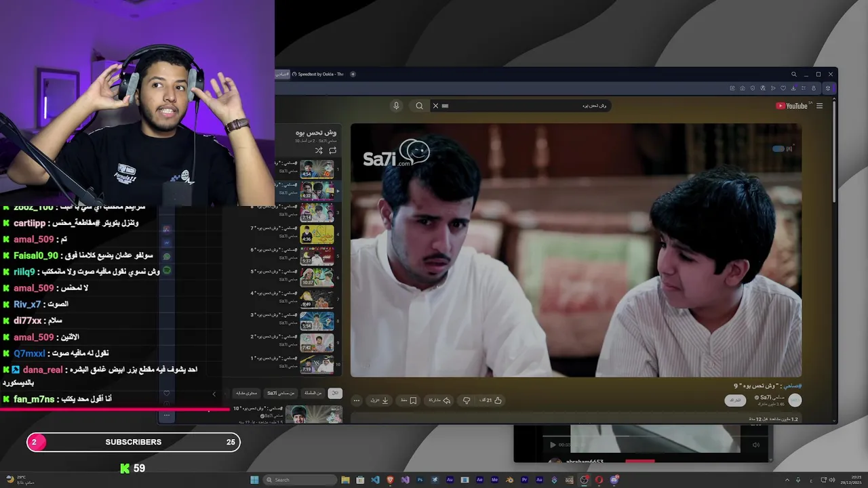868x488 pixels.
Task: Open playlist video with 5:37 thumbnail
Action: pyautogui.click(x=317, y=256)
